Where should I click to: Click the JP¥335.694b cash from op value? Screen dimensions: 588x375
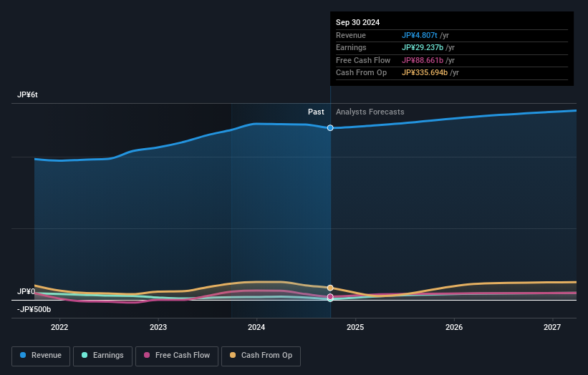point(425,73)
